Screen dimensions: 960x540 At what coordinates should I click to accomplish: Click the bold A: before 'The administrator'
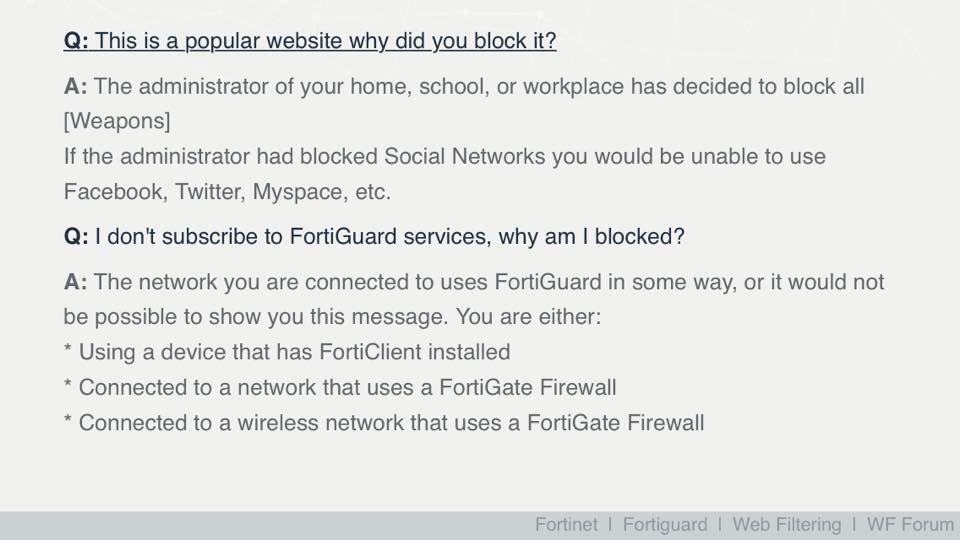pyautogui.click(x=75, y=86)
